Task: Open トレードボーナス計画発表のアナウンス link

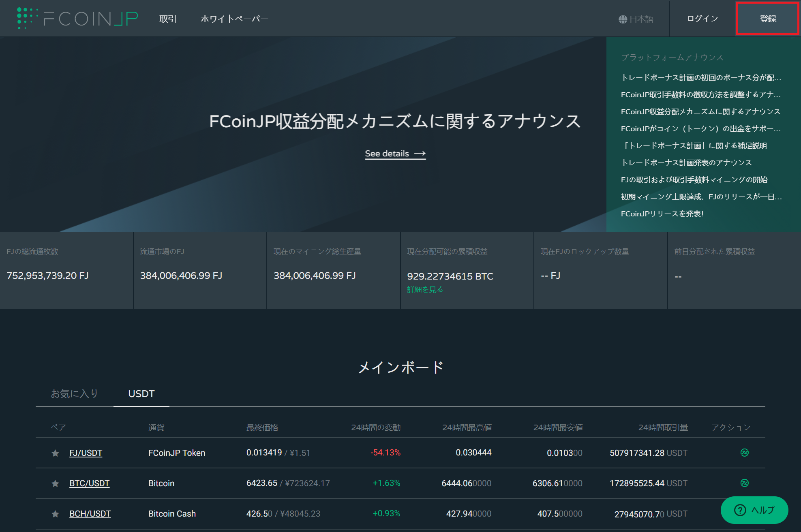Action: click(686, 162)
